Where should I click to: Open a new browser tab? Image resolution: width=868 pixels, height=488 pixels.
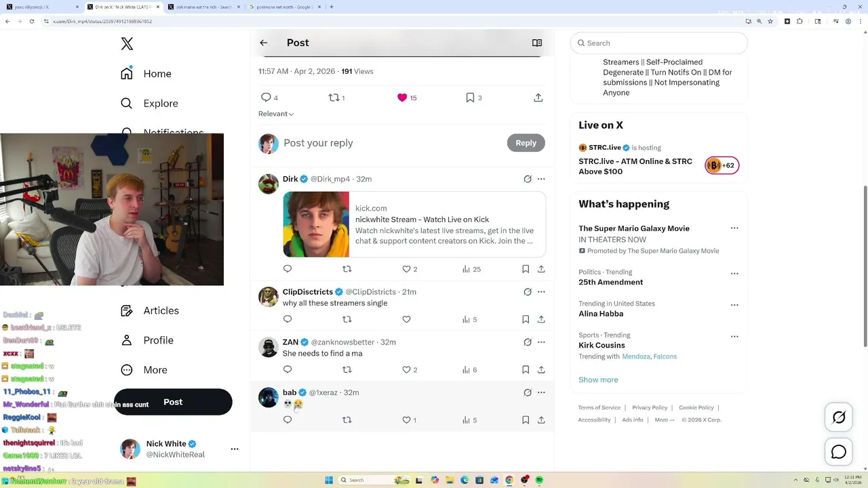[332, 7]
